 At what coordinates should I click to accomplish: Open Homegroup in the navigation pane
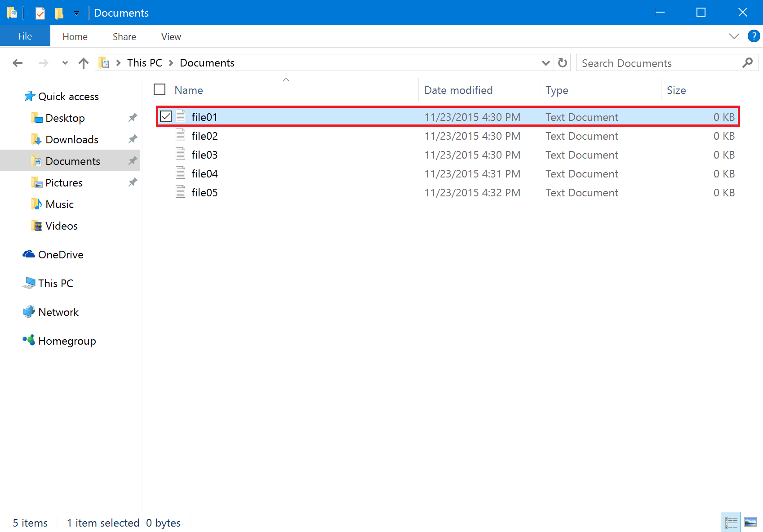(67, 341)
